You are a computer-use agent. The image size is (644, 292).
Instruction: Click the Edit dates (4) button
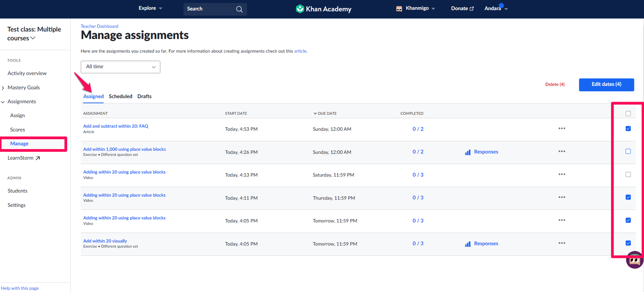[606, 84]
